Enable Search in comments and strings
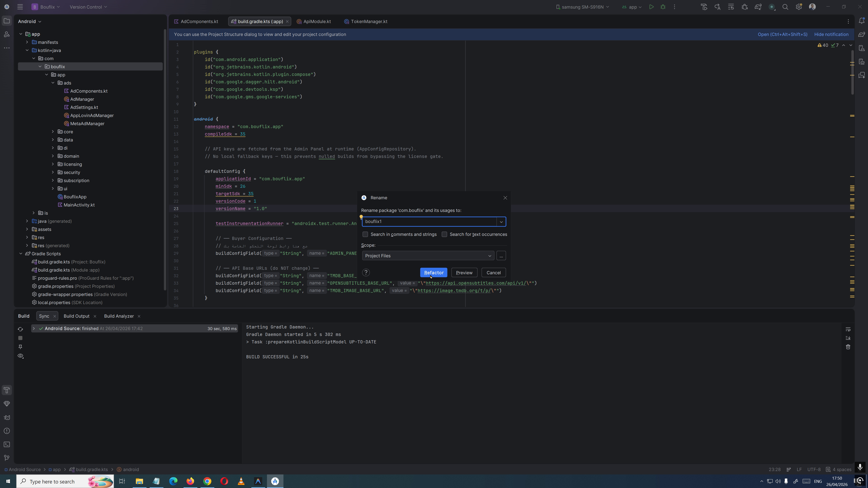868x488 pixels. 365,234
